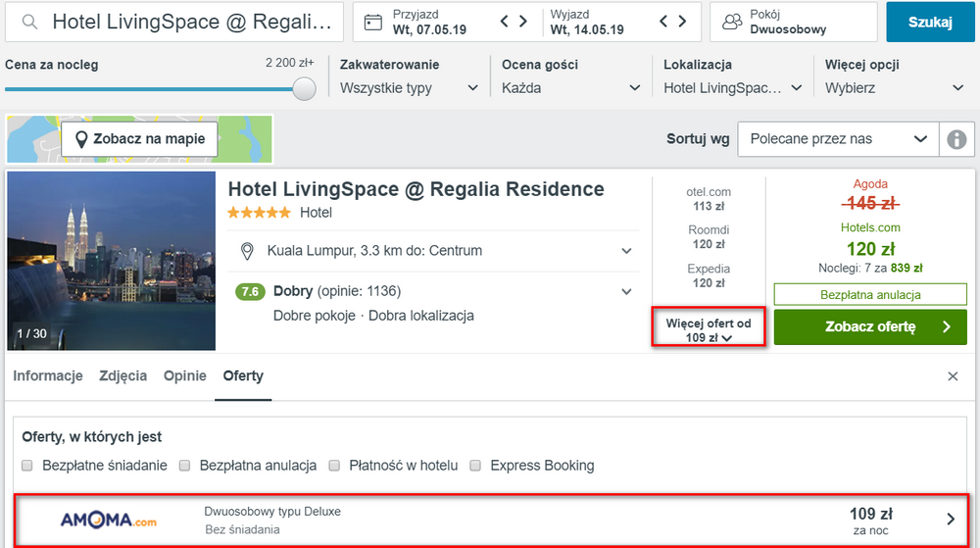Close the offers panel with X
This screenshot has width=980, height=548.
point(953,376)
